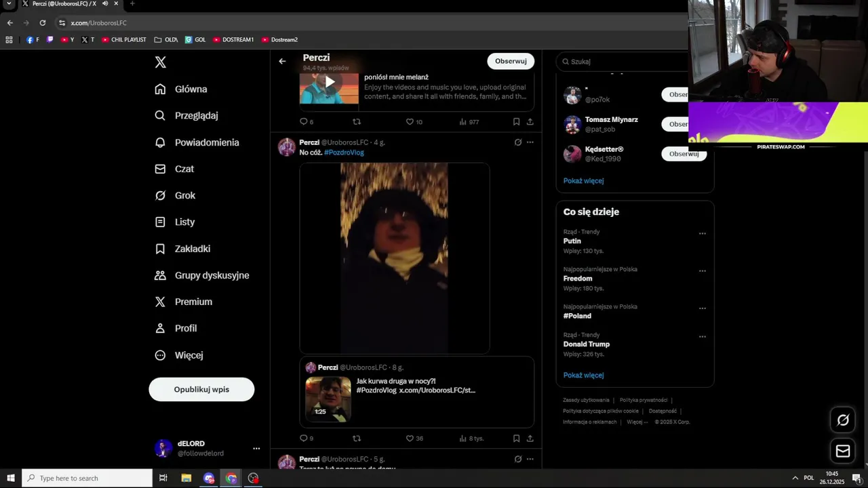This screenshot has height=488, width=868.
Task: Open Profil page
Action: [x=176, y=328]
